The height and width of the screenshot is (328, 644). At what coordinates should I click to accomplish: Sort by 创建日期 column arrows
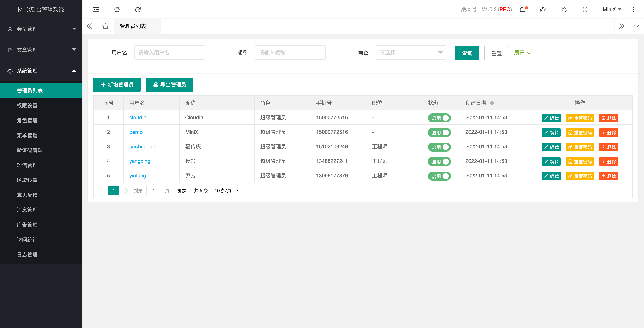coord(492,103)
